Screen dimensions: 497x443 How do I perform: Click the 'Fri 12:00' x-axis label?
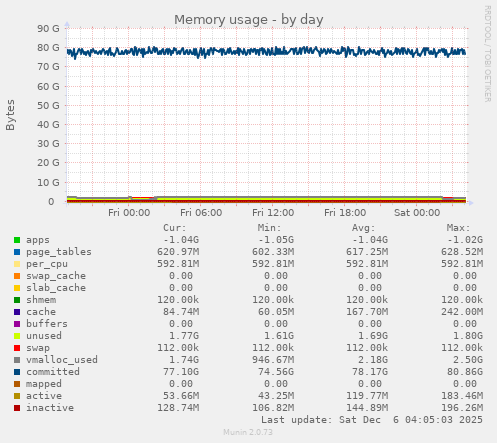click(273, 213)
